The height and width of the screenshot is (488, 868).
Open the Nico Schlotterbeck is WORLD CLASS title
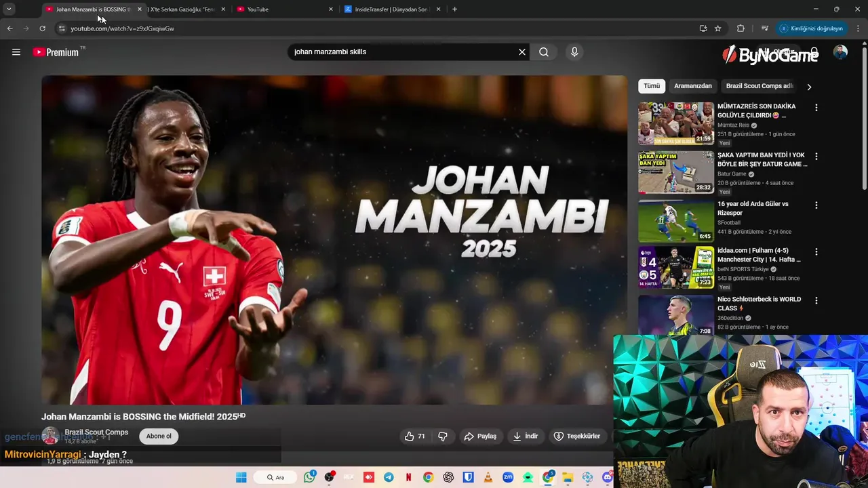pyautogui.click(x=759, y=304)
